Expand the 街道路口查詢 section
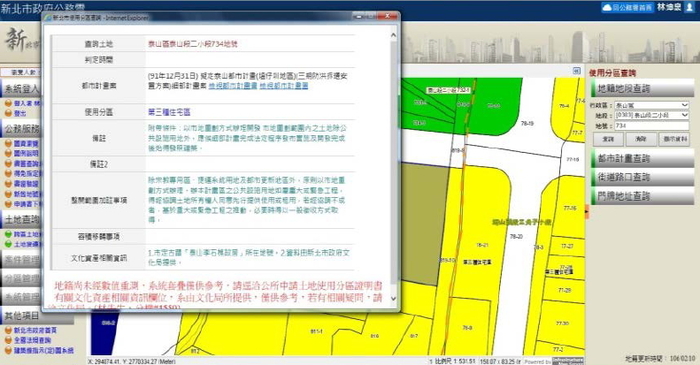Screen dimensions: 700x365 point(642,177)
